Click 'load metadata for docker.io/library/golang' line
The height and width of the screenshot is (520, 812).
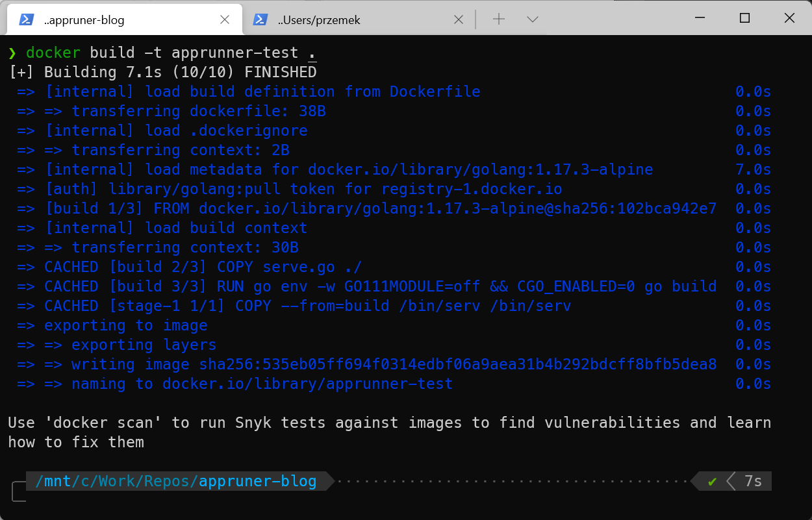click(x=335, y=169)
